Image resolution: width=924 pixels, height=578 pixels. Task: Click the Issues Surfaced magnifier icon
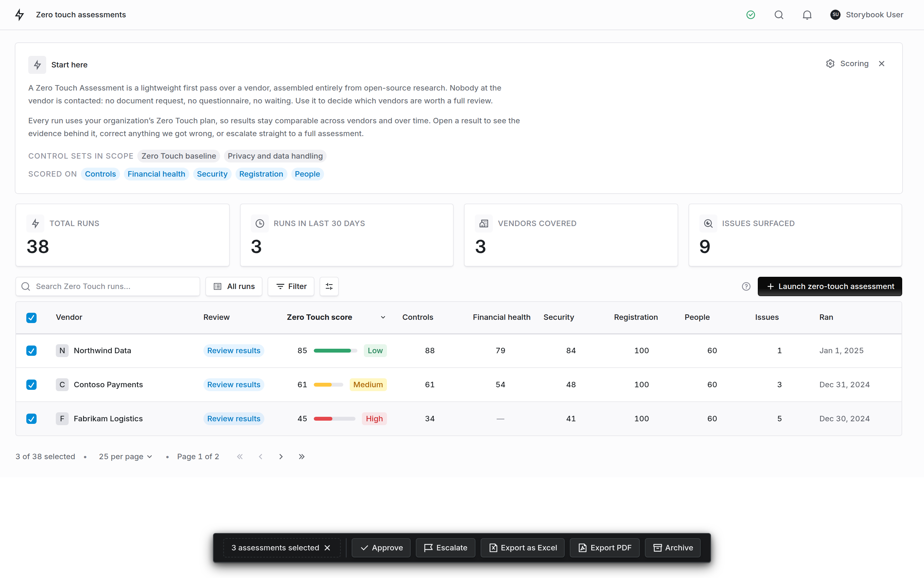(708, 223)
